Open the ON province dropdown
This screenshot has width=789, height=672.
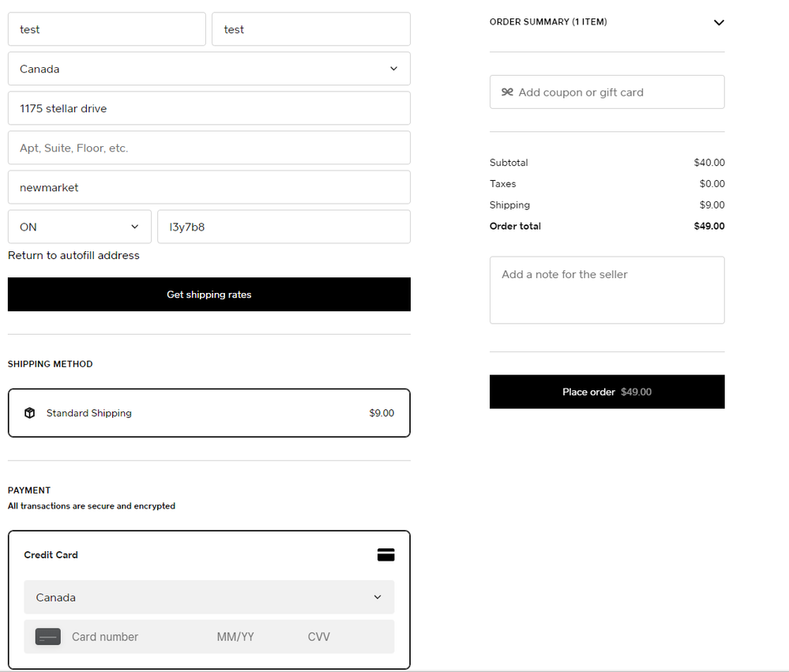coord(79,227)
